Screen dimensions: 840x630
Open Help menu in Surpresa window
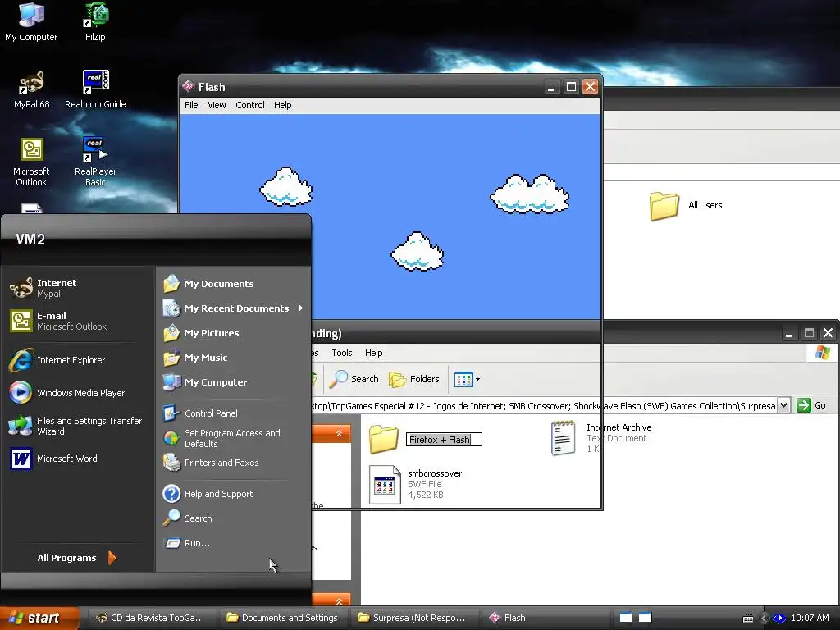click(374, 353)
